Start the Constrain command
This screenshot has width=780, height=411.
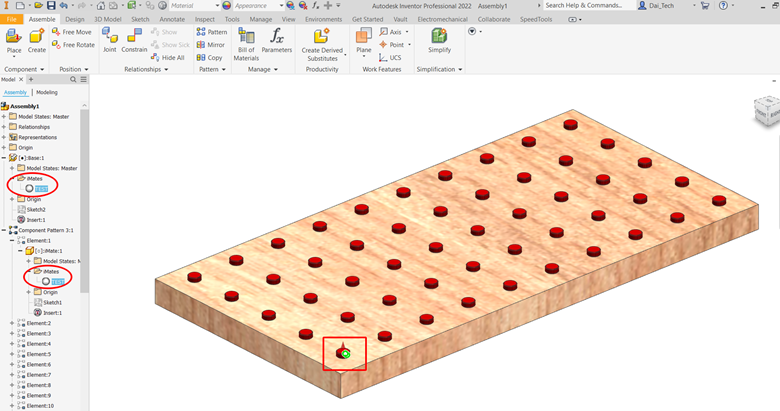[x=134, y=41]
